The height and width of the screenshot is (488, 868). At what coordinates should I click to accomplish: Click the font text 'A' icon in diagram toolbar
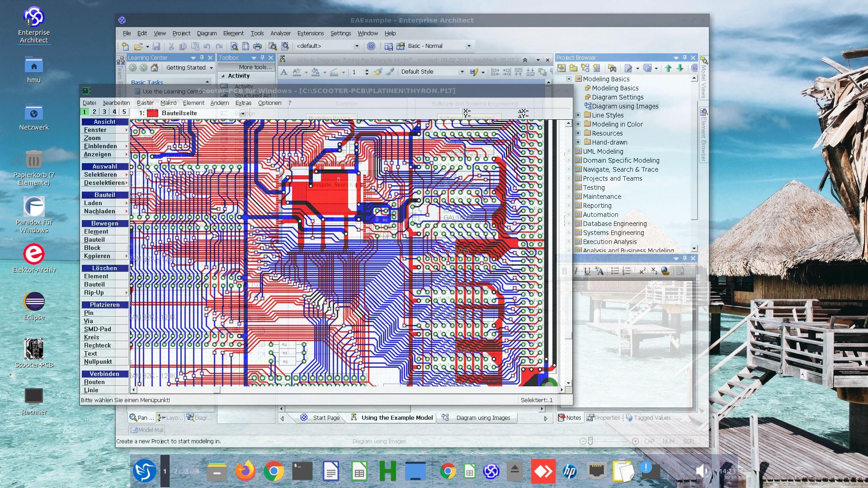tap(284, 72)
